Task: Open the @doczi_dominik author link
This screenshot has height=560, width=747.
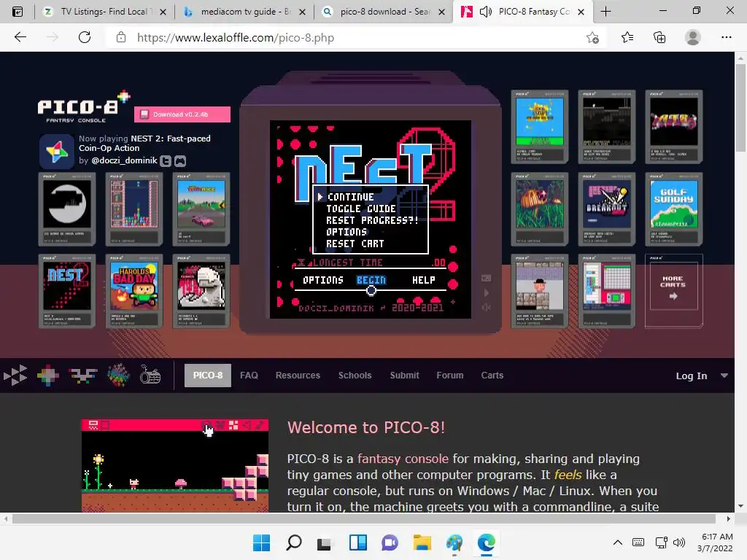Action: (124, 160)
